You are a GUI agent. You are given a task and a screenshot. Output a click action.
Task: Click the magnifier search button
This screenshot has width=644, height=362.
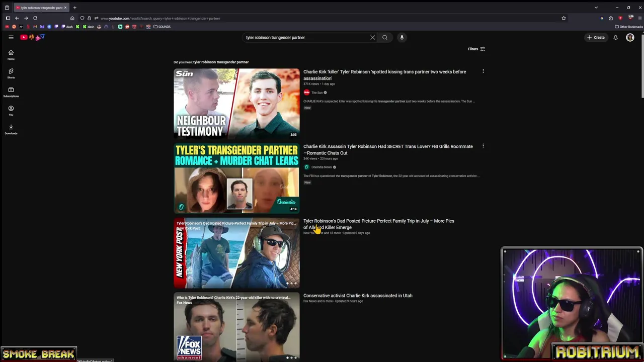(x=385, y=37)
